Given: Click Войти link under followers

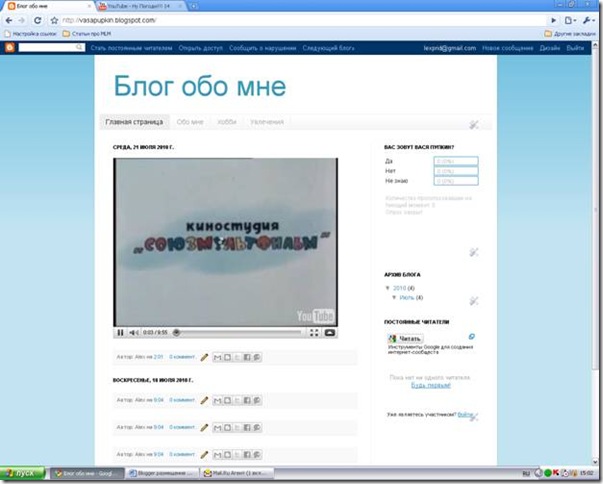Looking at the screenshot, I should pyautogui.click(x=465, y=414).
